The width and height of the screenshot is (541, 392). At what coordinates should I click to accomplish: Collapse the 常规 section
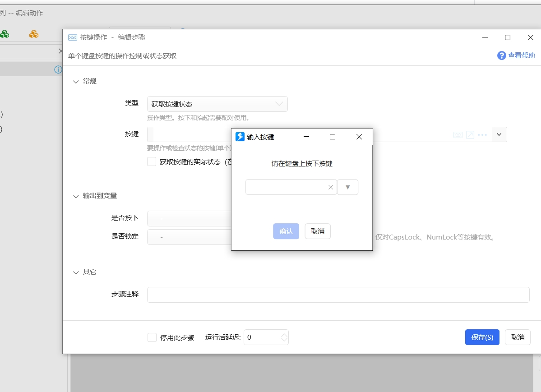coord(76,82)
